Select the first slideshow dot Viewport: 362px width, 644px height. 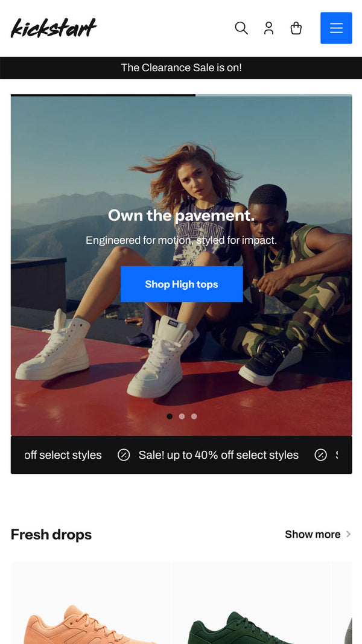pos(170,416)
